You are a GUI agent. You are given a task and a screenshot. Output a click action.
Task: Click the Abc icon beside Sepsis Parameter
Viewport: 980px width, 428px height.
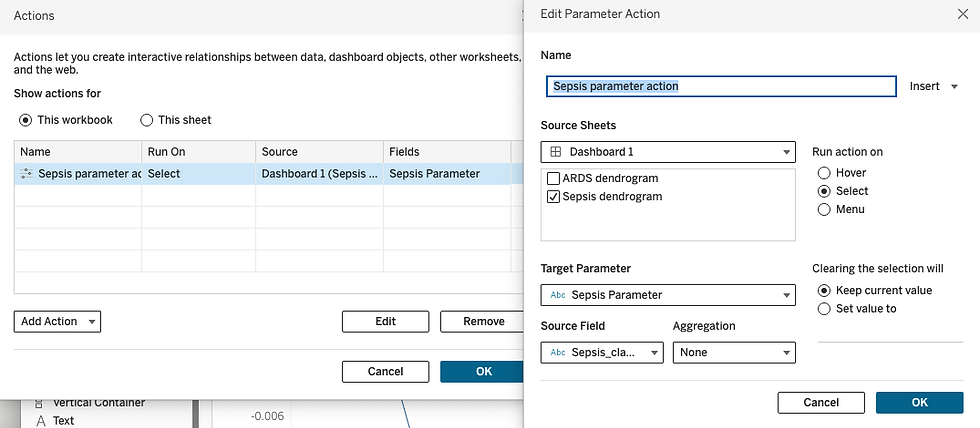(x=558, y=295)
